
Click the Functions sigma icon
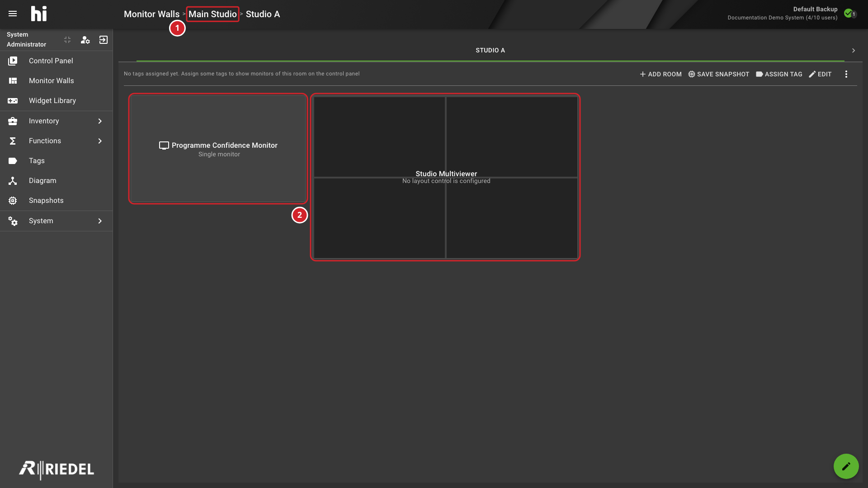13,141
